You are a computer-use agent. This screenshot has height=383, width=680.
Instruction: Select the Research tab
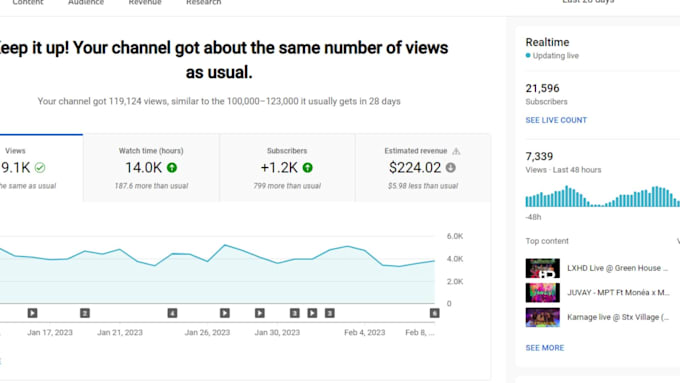[203, 3]
